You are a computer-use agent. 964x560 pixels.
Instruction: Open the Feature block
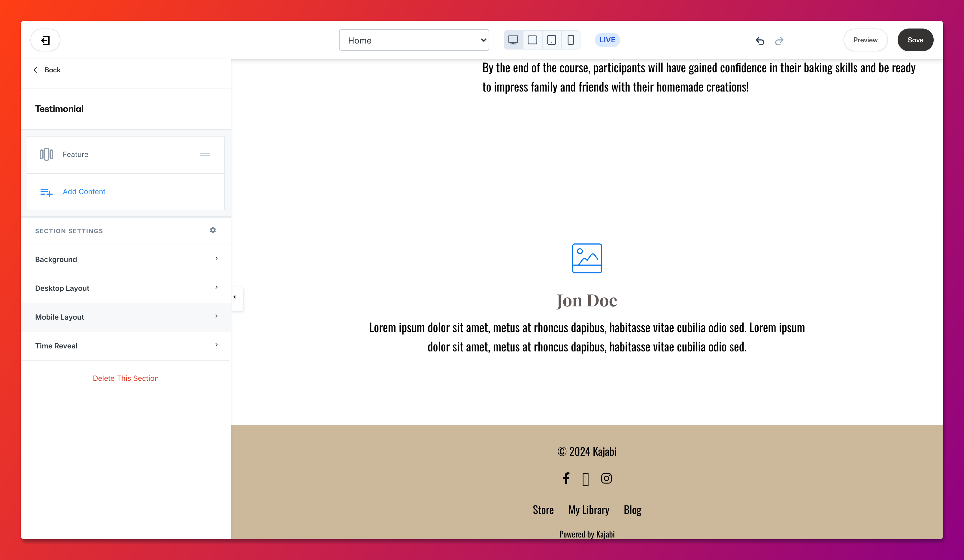click(x=126, y=155)
